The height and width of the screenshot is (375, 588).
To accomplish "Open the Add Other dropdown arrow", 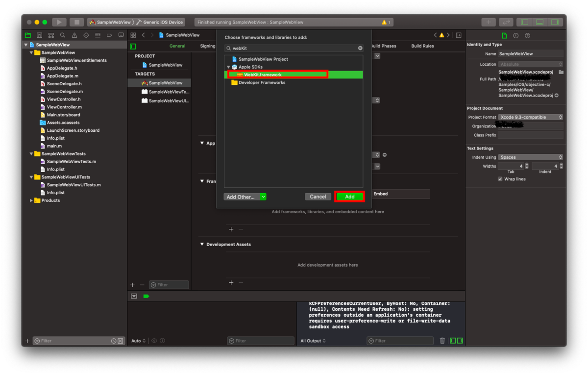I will click(263, 197).
